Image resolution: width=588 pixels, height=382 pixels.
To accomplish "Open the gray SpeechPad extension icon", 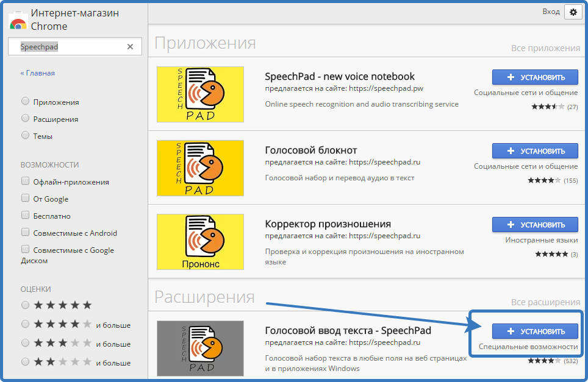I will click(200, 348).
